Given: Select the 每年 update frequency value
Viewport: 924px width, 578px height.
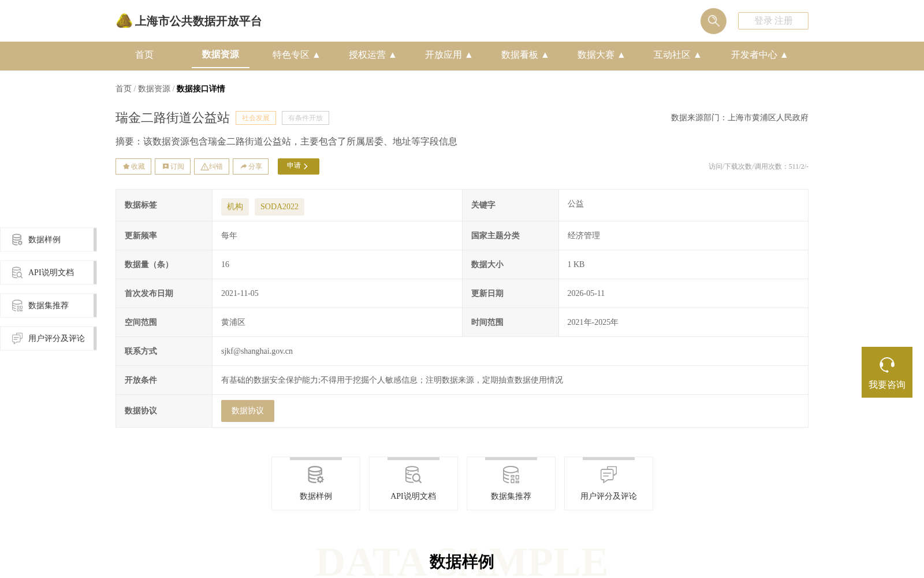Looking at the screenshot, I should pyautogui.click(x=229, y=235).
